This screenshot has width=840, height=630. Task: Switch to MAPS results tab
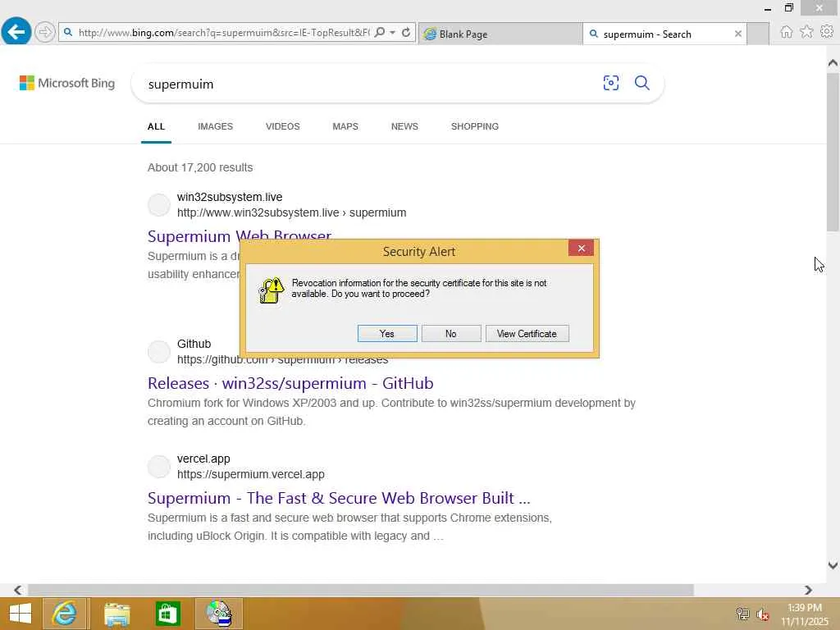(x=345, y=126)
